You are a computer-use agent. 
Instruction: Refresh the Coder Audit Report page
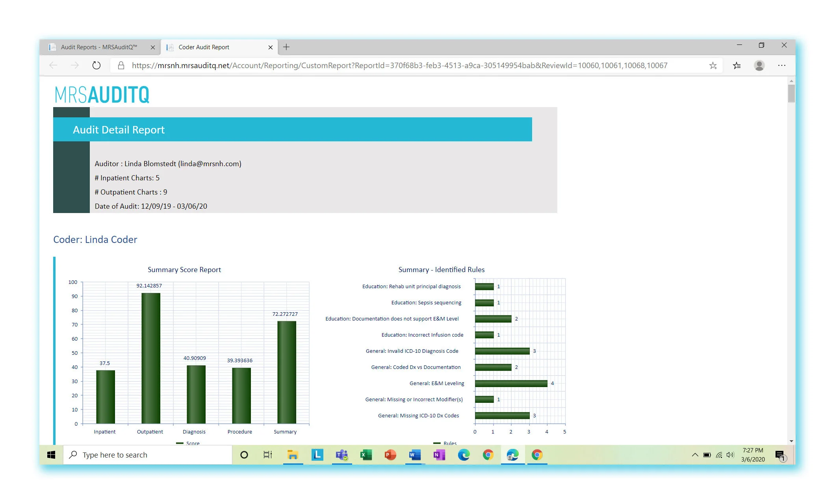pyautogui.click(x=96, y=65)
